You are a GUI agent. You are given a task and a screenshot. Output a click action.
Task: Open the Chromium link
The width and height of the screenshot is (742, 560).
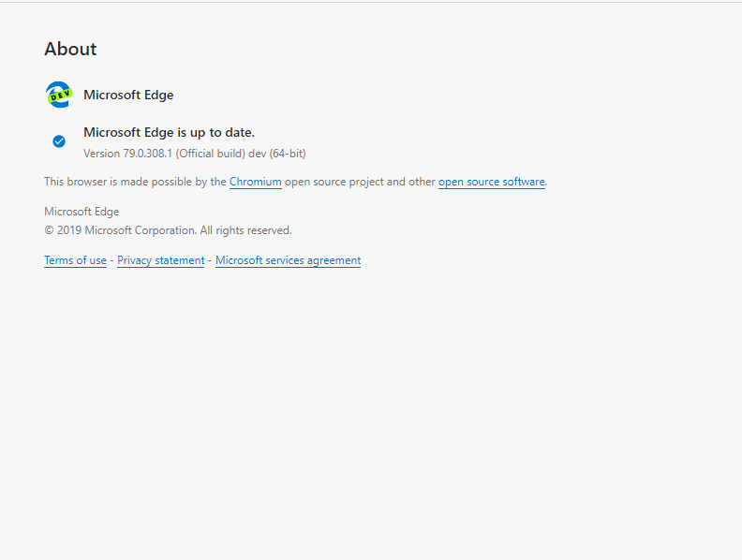[256, 182]
